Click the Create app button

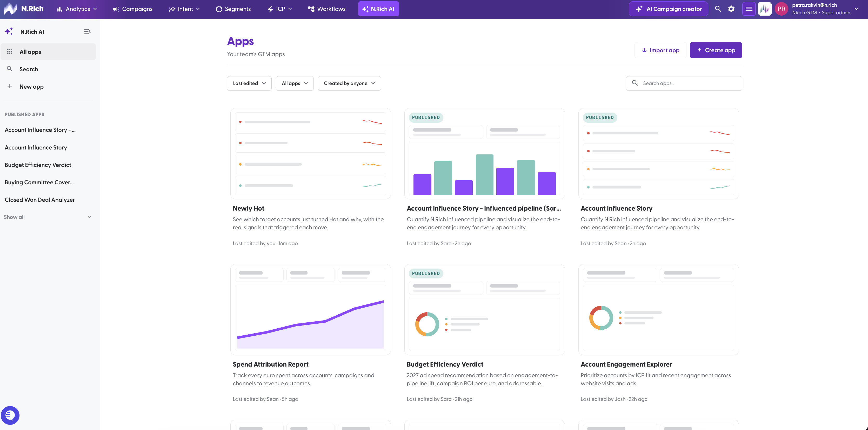point(716,50)
